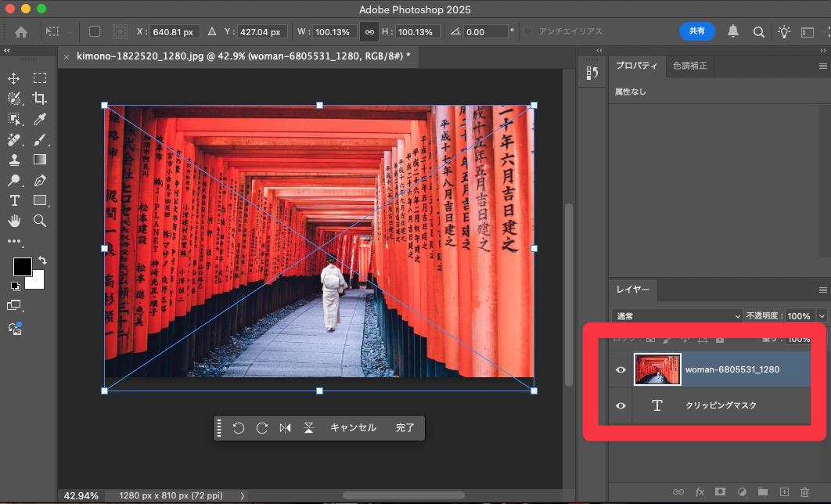This screenshot has width=831, height=504.
Task: Create a new layer
Action: click(784, 491)
